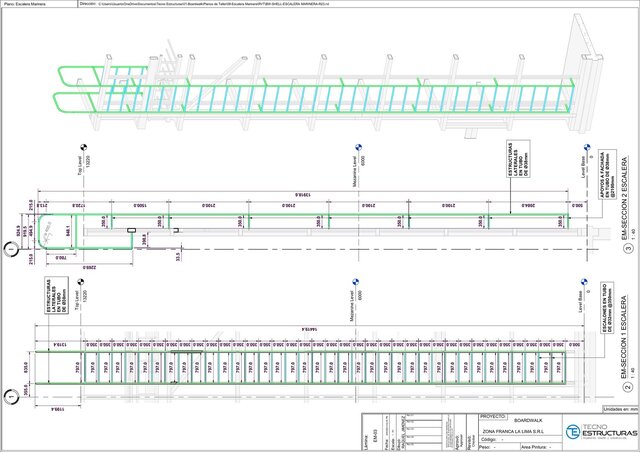Click section mark 1 circle beside Seccion 2 view
Image resolution: width=640 pixels, height=452 pixels.
(11, 249)
